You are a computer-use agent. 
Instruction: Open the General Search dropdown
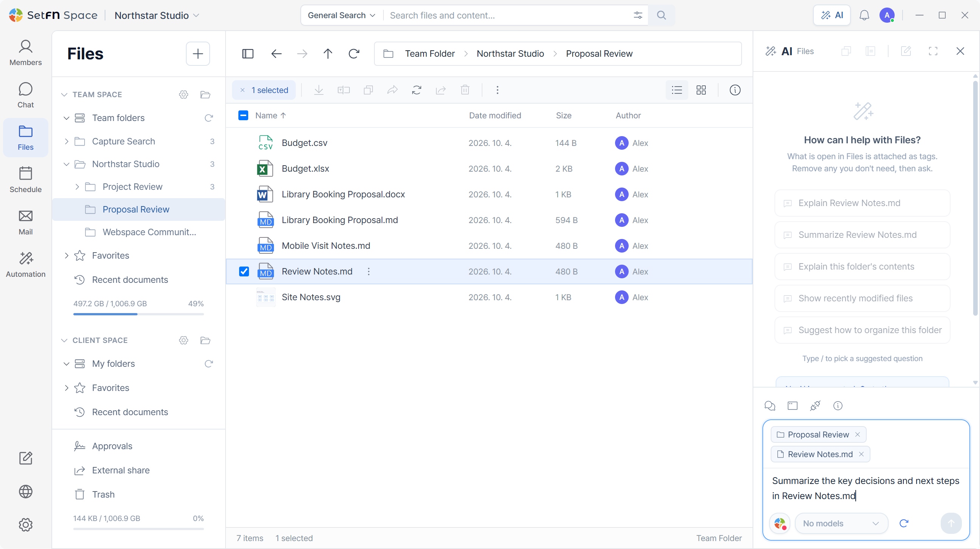pos(341,15)
